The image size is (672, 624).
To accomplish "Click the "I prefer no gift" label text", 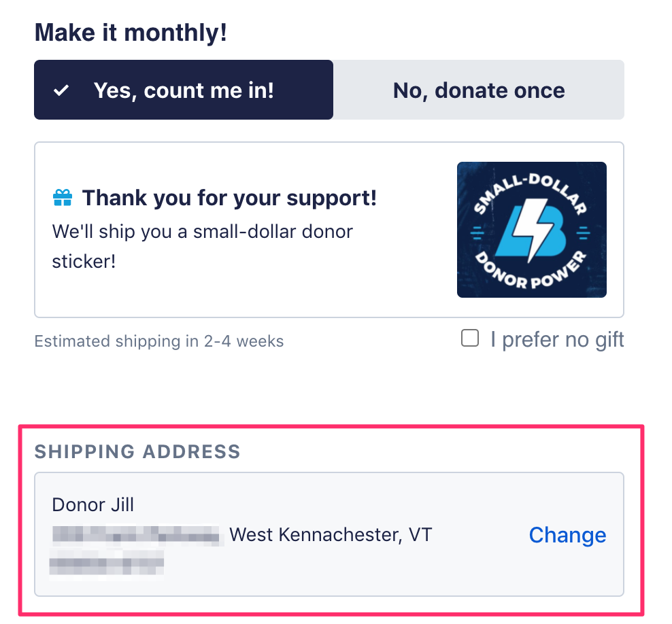I will pyautogui.click(x=557, y=339).
